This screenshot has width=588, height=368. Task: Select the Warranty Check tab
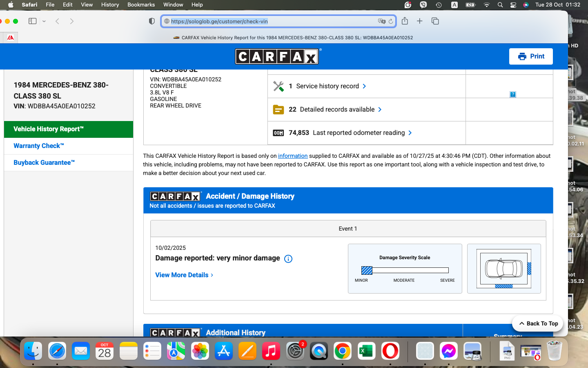coord(39,146)
